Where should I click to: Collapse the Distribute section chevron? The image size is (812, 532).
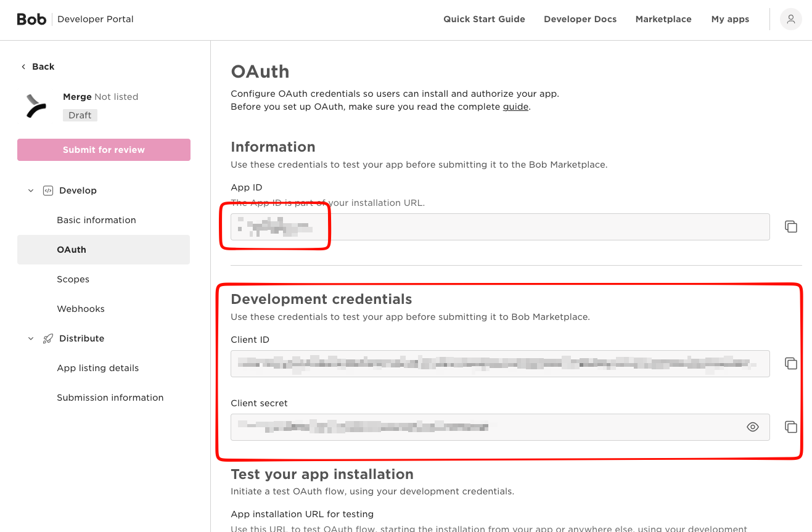click(x=31, y=338)
